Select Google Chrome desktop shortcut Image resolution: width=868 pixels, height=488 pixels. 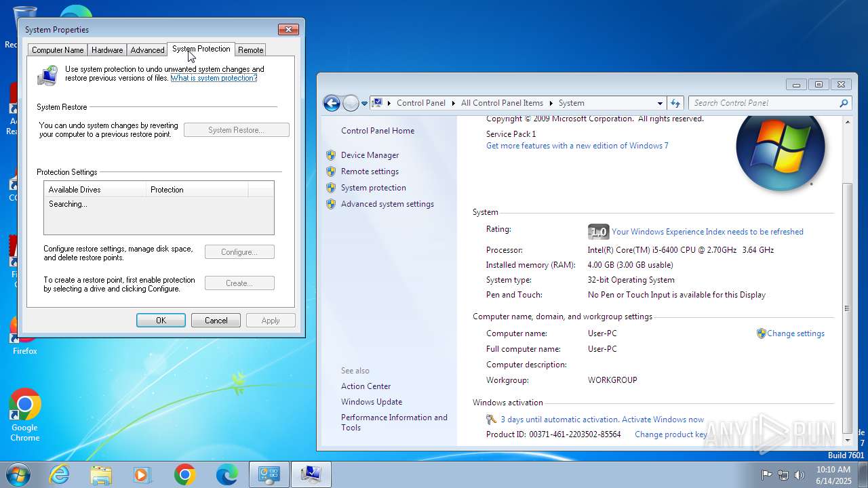point(25,415)
